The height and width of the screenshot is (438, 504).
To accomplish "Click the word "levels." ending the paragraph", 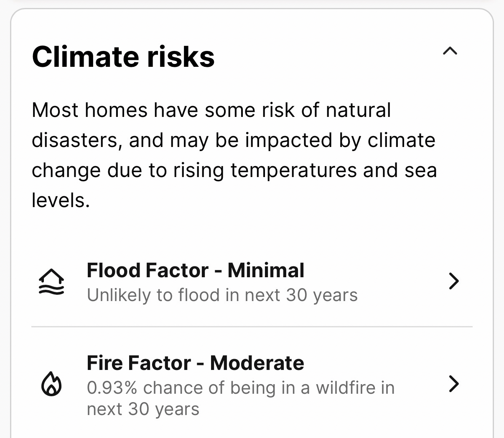I will point(61,200).
